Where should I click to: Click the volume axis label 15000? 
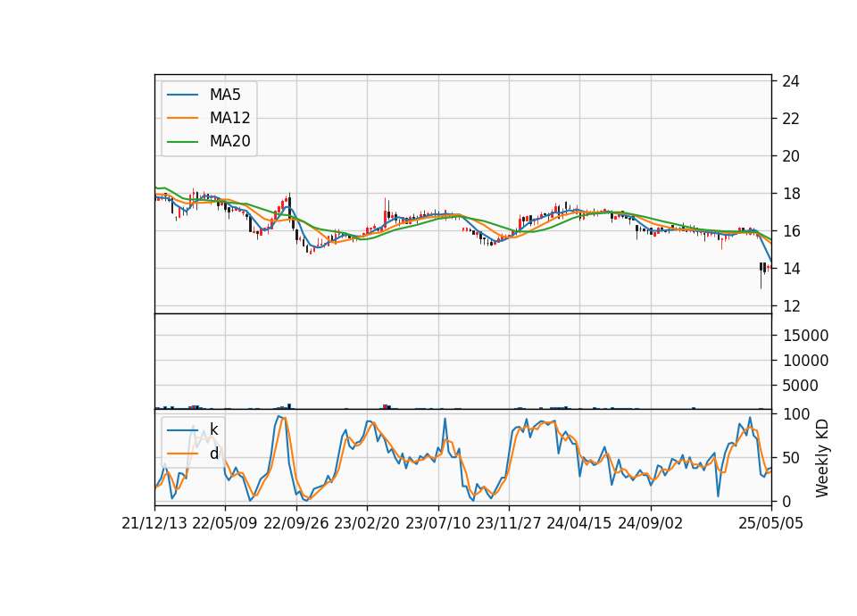click(x=805, y=336)
